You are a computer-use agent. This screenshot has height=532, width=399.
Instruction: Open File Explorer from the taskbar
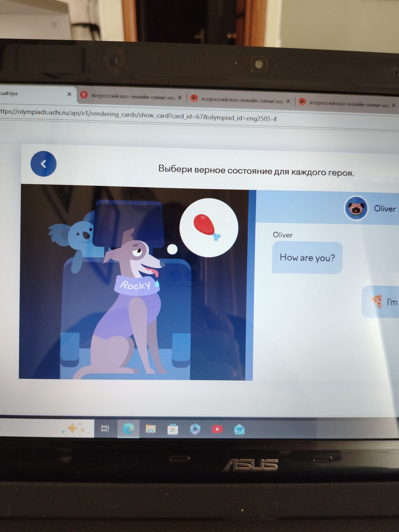(150, 429)
